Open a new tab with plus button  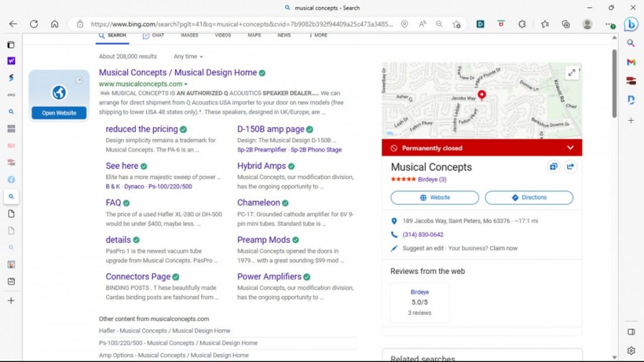pos(11,300)
